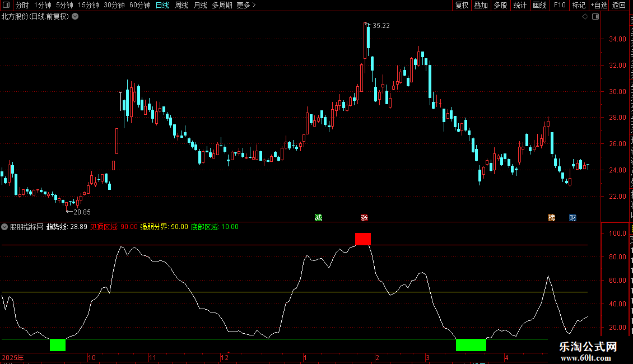Image resolution: width=633 pixels, height=364 pixels.
Task: Select the 5分钟 period
Action: (64, 5)
